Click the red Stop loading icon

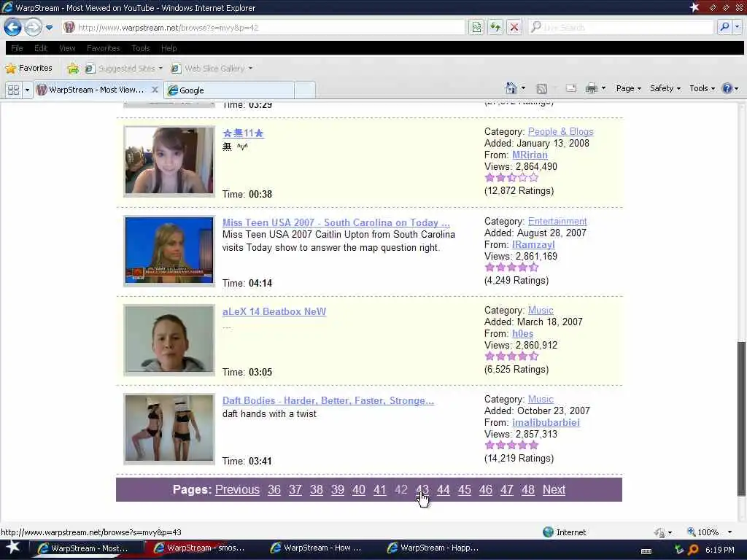(514, 27)
